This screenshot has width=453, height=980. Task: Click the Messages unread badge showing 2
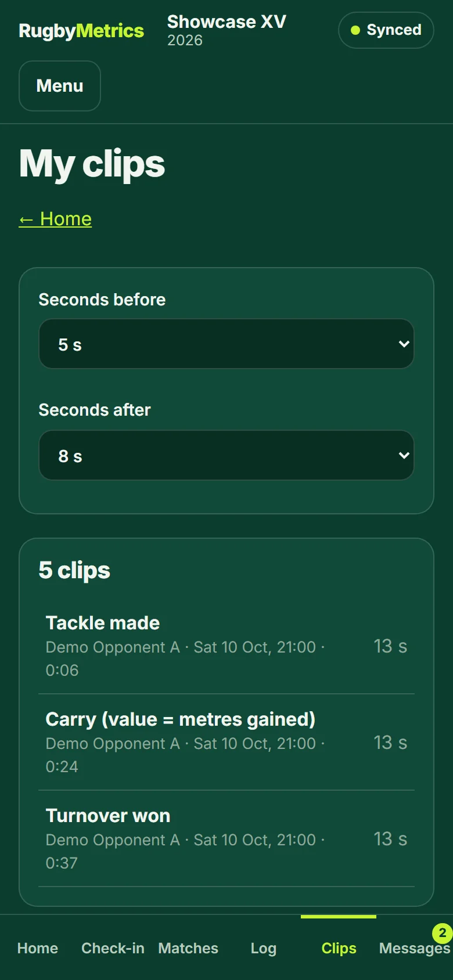[x=443, y=933]
